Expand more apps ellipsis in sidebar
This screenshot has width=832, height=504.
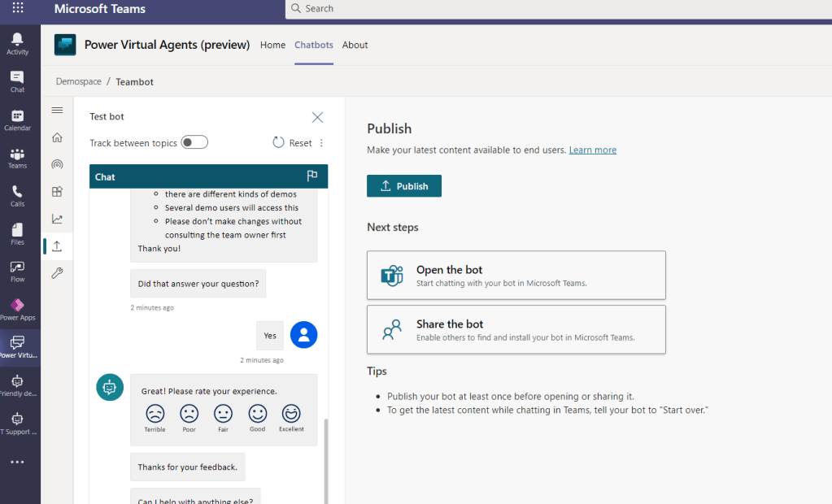pos(17,462)
